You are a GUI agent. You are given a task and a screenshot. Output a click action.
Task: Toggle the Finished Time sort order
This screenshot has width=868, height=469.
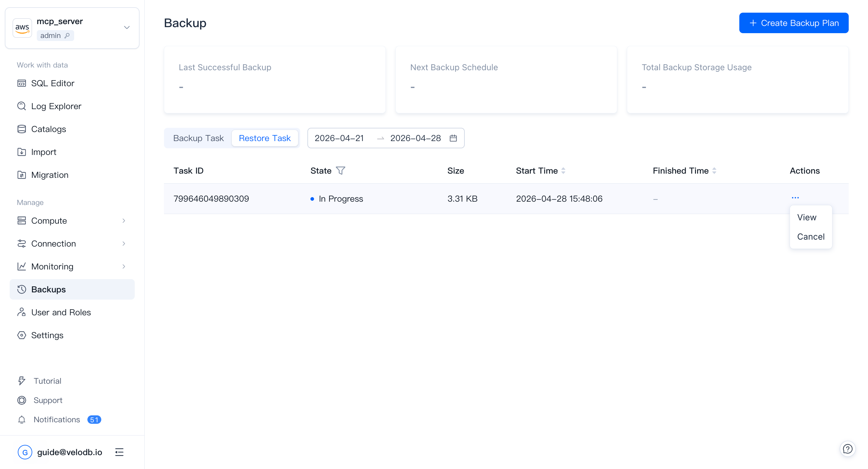715,171
